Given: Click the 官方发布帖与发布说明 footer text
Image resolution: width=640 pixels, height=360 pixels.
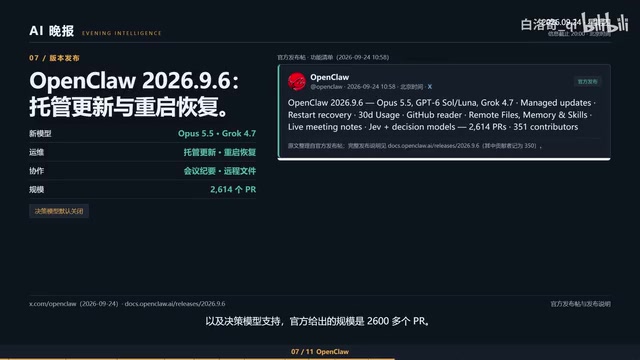Looking at the screenshot, I should [x=580, y=304].
